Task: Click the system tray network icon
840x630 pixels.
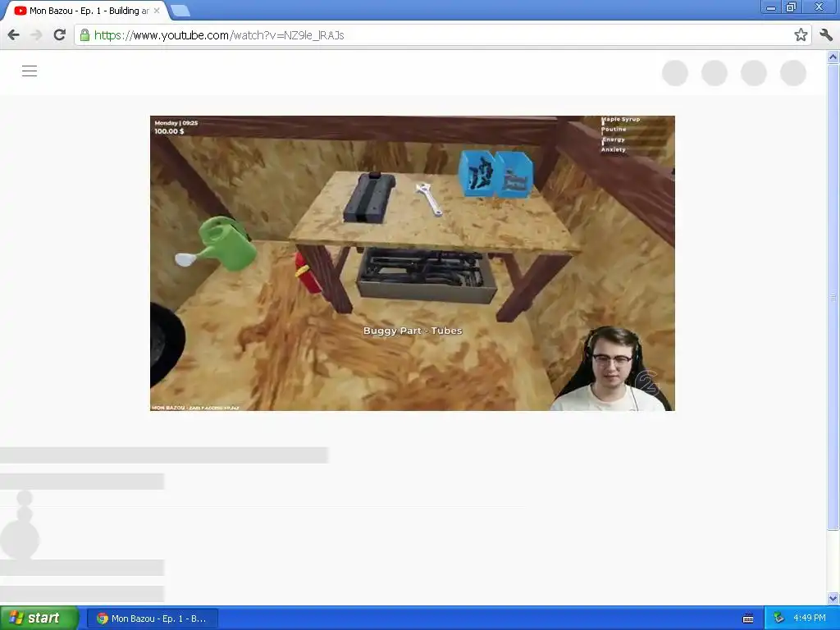Action: click(779, 619)
